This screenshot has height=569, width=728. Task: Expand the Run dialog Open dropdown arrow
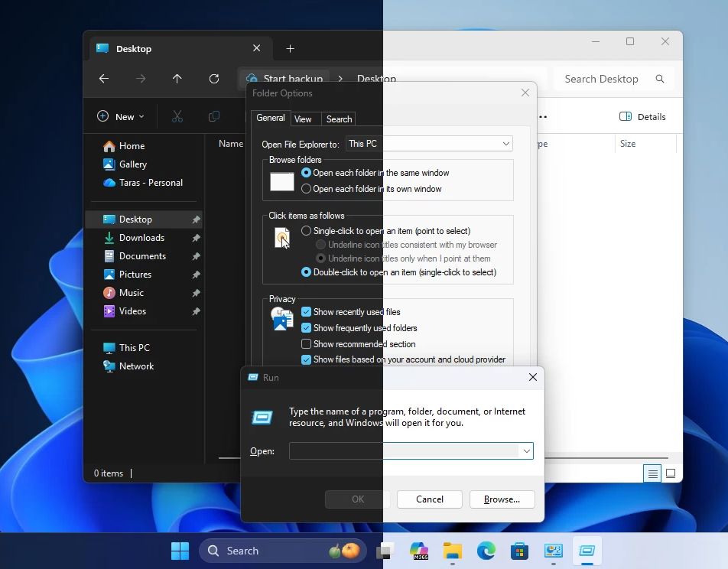pyautogui.click(x=526, y=451)
